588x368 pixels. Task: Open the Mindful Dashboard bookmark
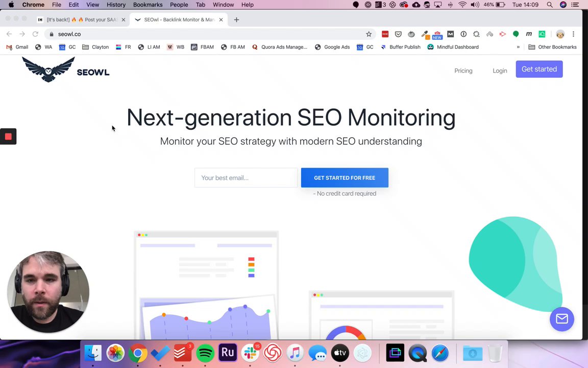tap(453, 47)
